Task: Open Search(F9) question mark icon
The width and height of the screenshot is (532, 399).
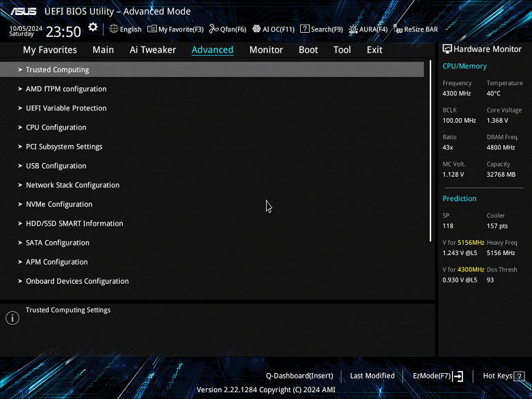Action: point(304,29)
